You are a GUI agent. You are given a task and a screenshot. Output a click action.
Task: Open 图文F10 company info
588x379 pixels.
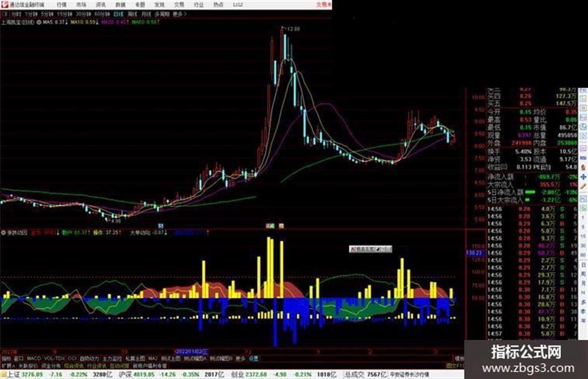(455, 365)
